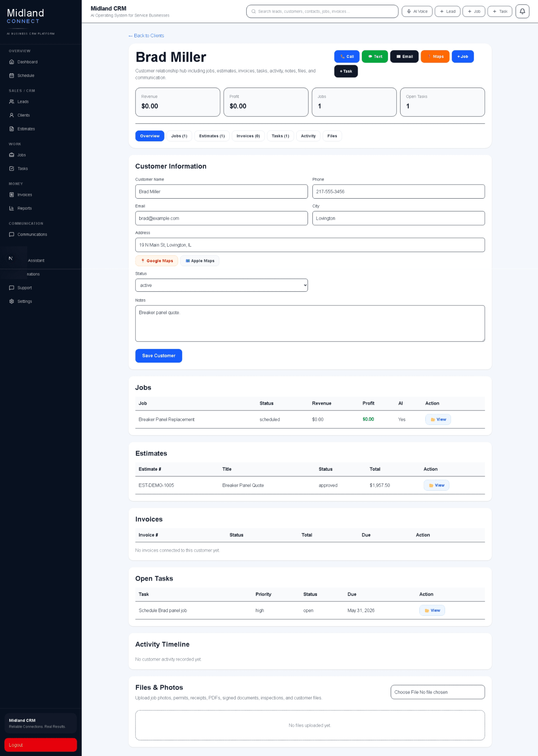Click the blue + Job button in header card
The image size is (538, 756).
tap(463, 56)
